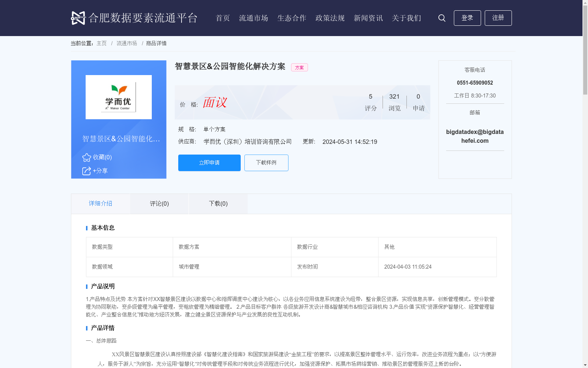Image resolution: width=588 pixels, height=368 pixels.
Task: Click the 基本信息 section heading
Action: tap(103, 228)
